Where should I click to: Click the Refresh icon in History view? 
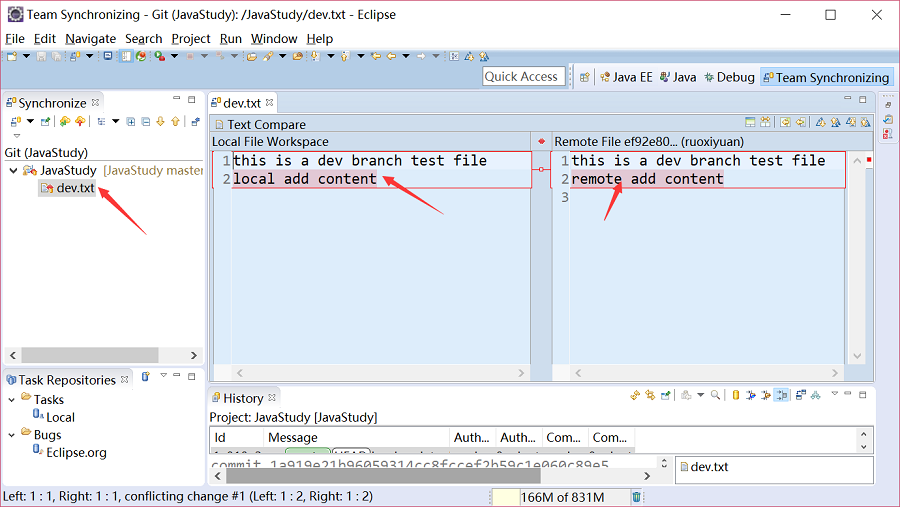pos(635,395)
